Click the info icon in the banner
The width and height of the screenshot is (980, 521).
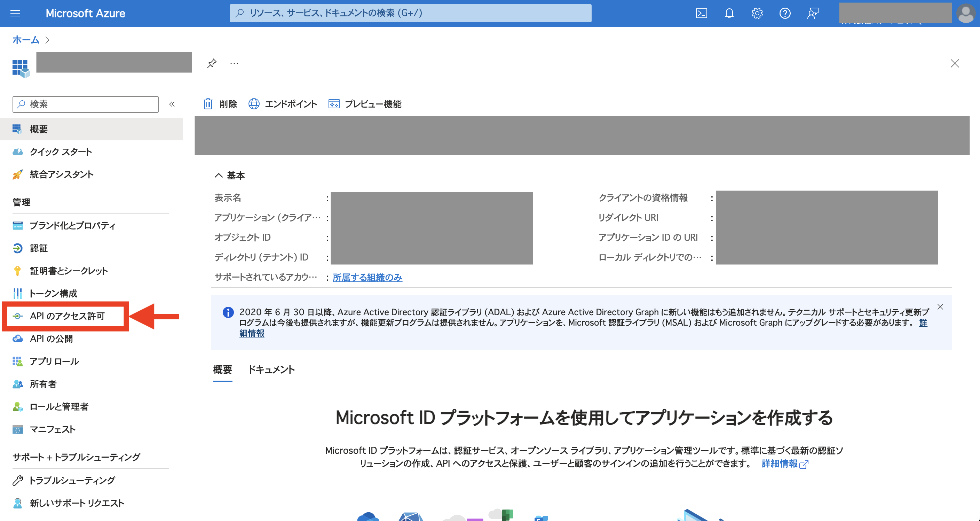click(x=228, y=312)
